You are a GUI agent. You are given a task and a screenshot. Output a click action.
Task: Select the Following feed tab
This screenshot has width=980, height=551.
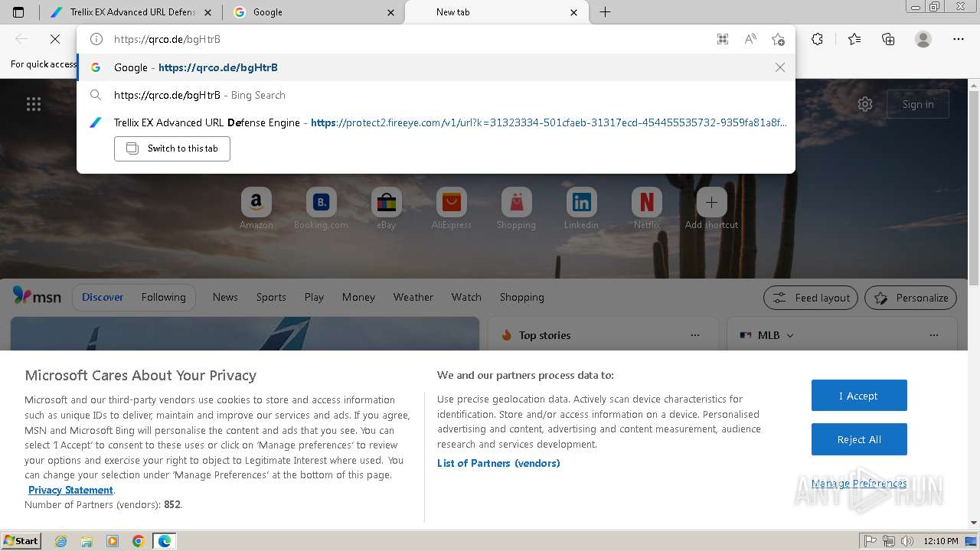163,297
